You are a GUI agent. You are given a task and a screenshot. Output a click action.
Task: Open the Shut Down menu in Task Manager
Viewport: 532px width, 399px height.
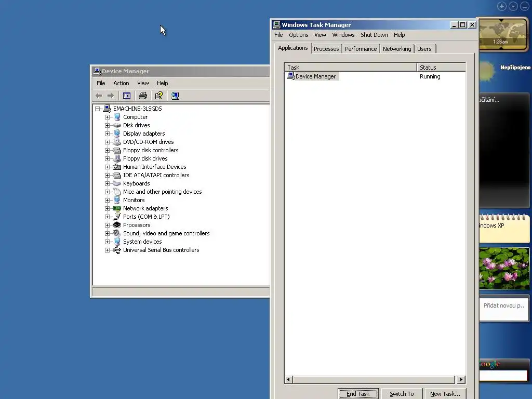click(374, 35)
